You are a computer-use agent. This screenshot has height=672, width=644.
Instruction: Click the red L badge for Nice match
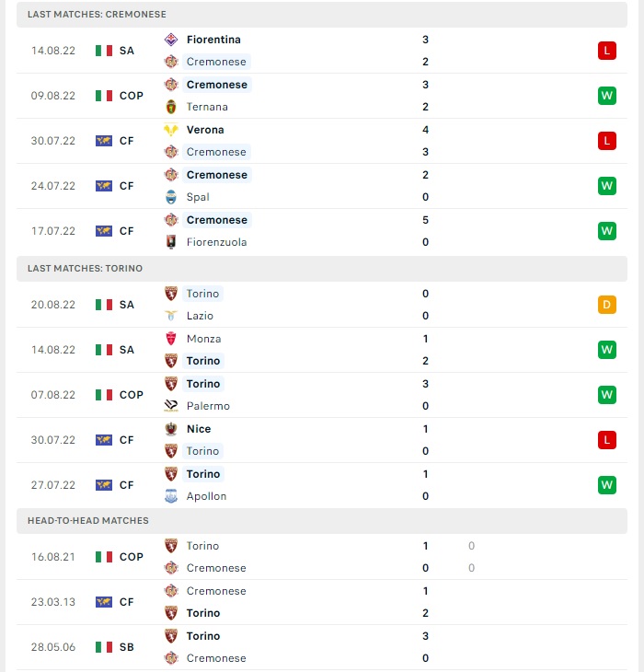click(607, 440)
